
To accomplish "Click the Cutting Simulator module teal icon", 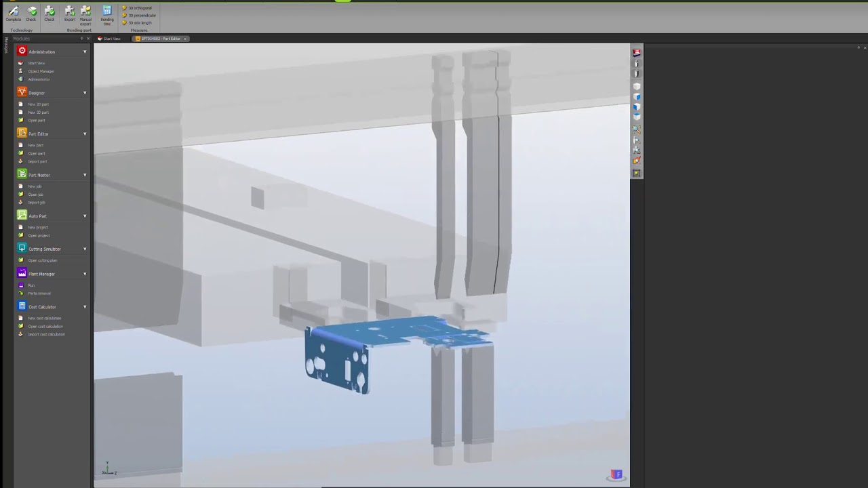I will click(22, 248).
